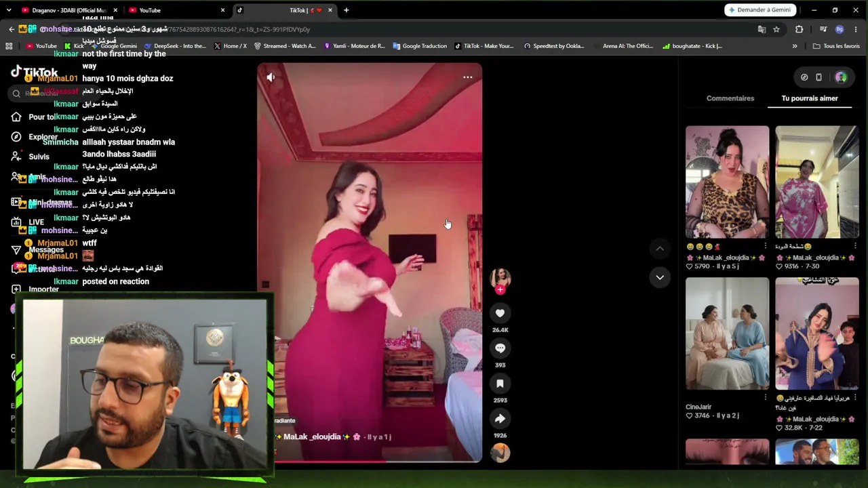Open the translate page icon in address bar
This screenshot has height=488, width=868.
coord(762,29)
